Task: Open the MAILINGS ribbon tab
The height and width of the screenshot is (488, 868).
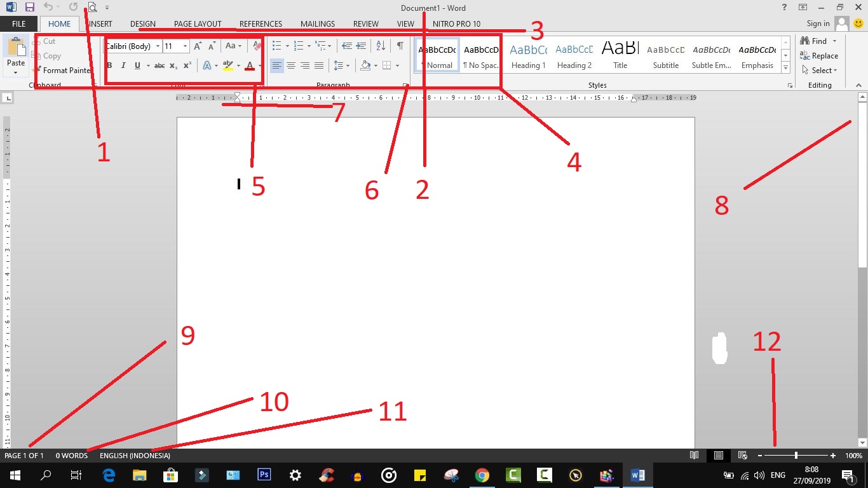Action: pyautogui.click(x=317, y=24)
